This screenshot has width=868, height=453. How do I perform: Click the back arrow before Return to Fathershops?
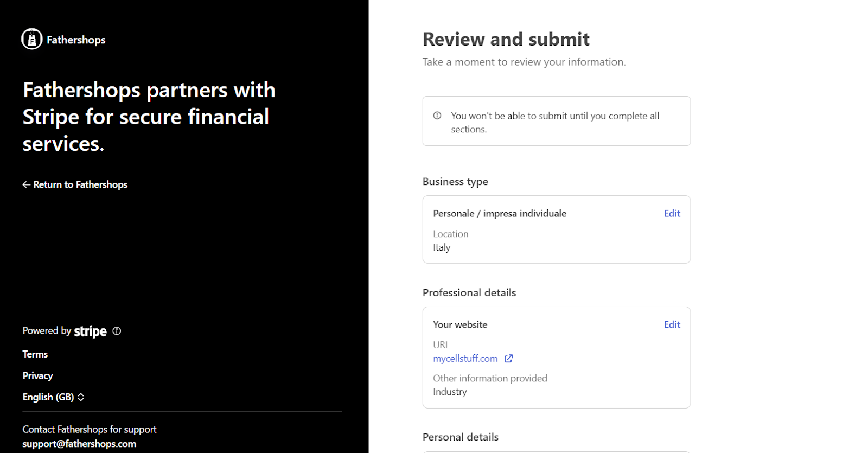(x=26, y=184)
